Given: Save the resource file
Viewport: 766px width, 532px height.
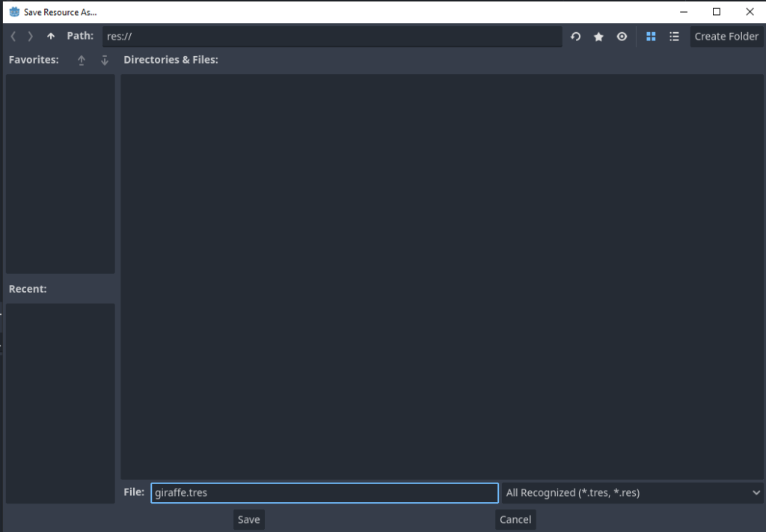Looking at the screenshot, I should click(x=248, y=519).
